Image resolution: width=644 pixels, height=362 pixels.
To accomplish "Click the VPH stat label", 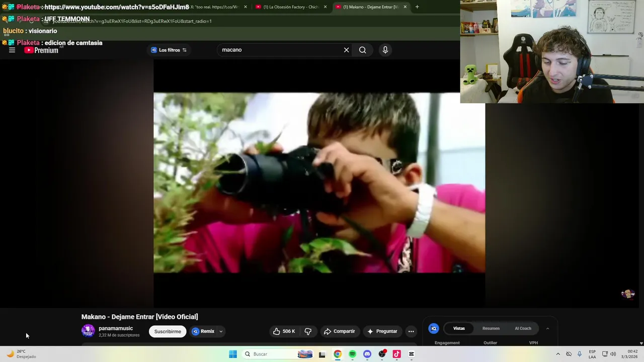I will tap(533, 343).
